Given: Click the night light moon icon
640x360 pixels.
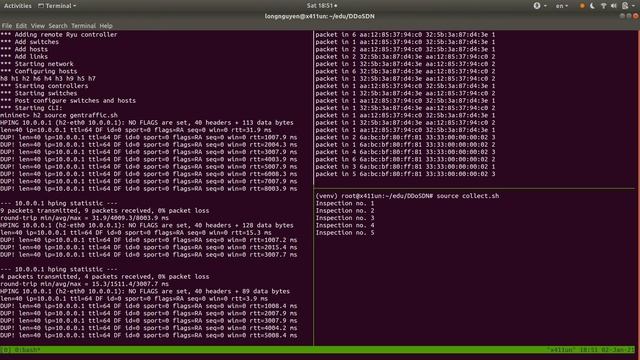Looking at the screenshot, I should [x=593, y=6].
